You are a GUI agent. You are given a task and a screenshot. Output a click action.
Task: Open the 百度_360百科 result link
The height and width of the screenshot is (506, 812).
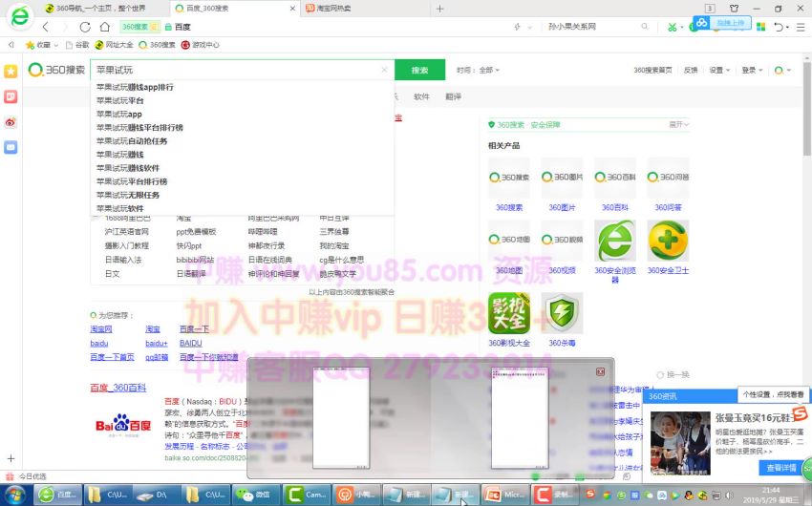[x=118, y=388]
